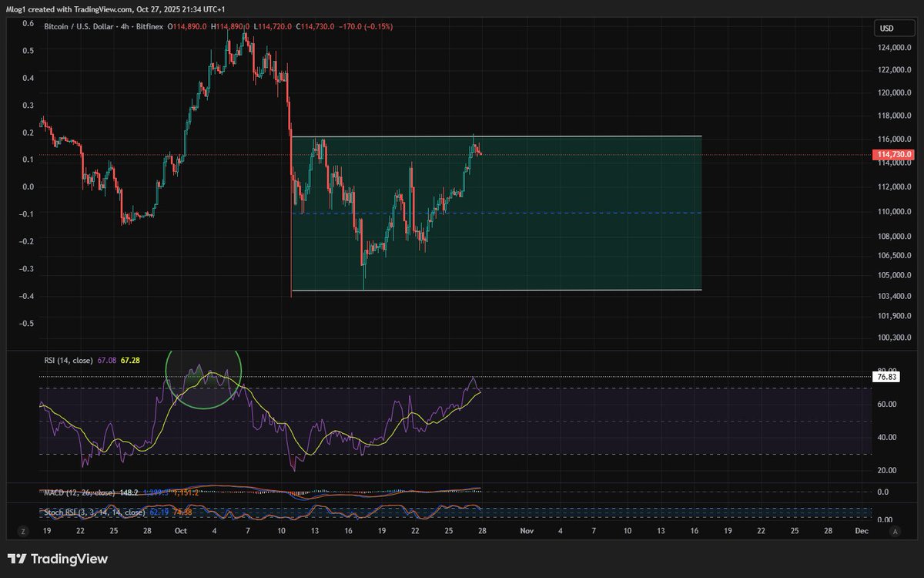Click the MACD (12, 26, close) legend
Viewport: 924px width, 578px height.
point(79,492)
